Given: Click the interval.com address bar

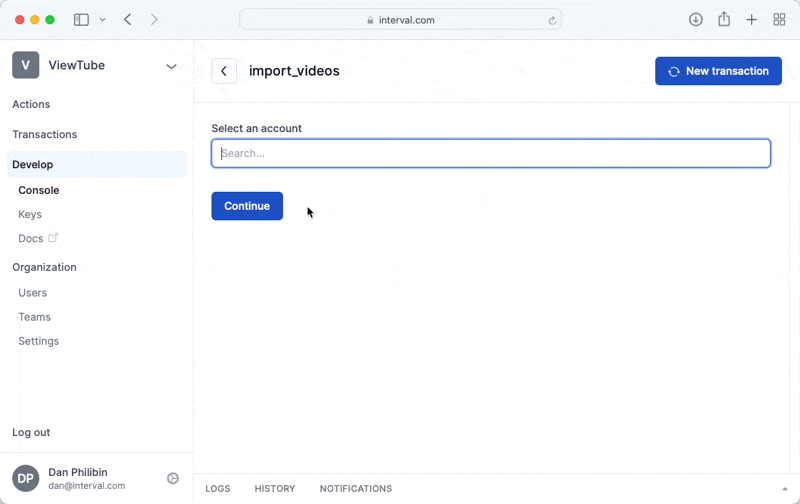Looking at the screenshot, I should click(401, 20).
